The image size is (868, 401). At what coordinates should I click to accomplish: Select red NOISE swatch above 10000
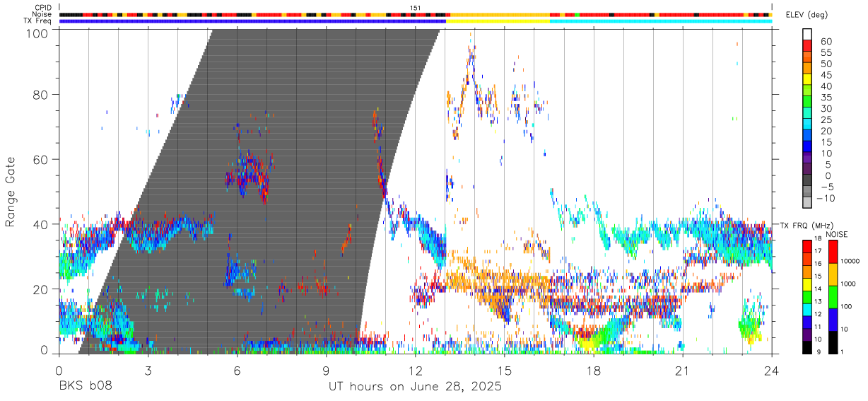click(x=832, y=251)
